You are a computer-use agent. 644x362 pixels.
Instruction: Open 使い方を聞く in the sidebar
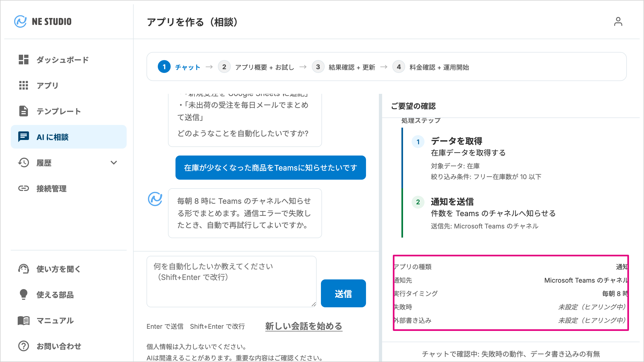coord(69,269)
